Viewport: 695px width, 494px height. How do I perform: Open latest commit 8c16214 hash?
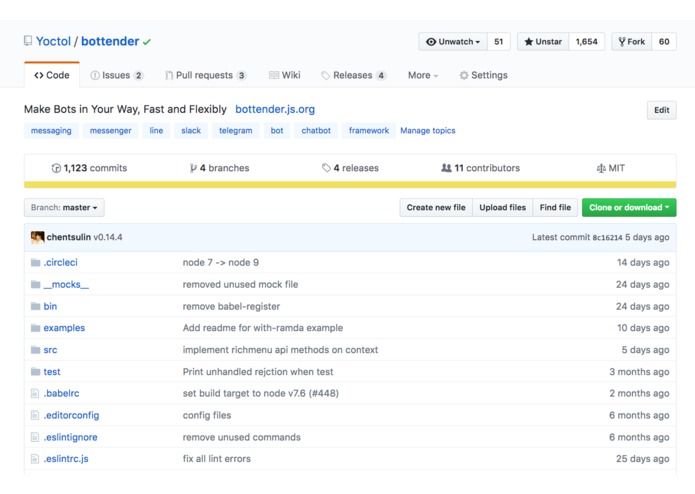[x=607, y=237]
